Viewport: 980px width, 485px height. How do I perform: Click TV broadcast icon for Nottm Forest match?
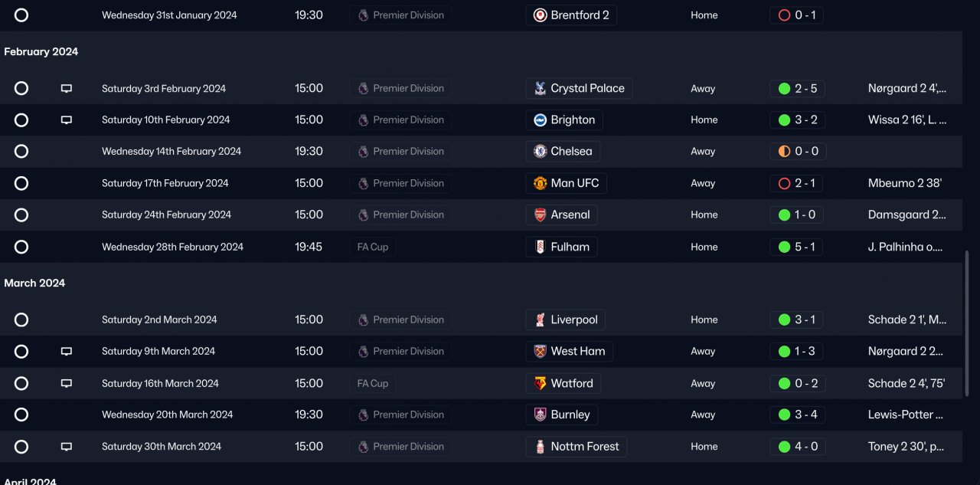click(67, 446)
